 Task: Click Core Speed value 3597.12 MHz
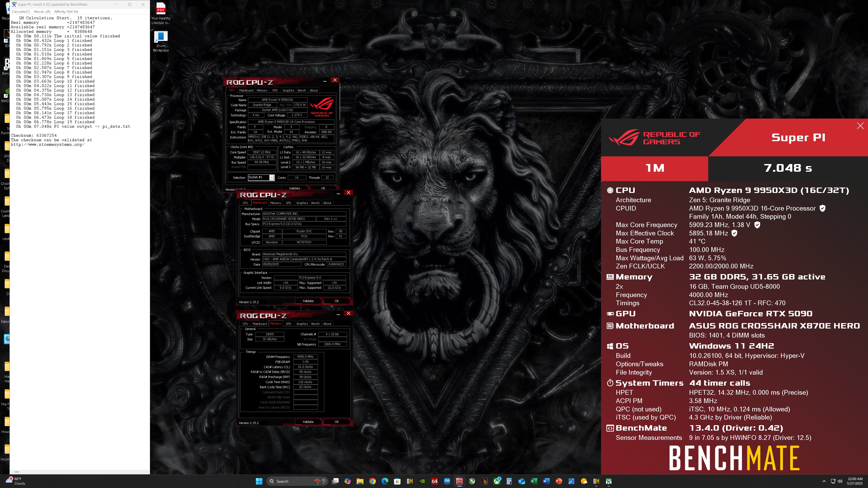pos(262,152)
